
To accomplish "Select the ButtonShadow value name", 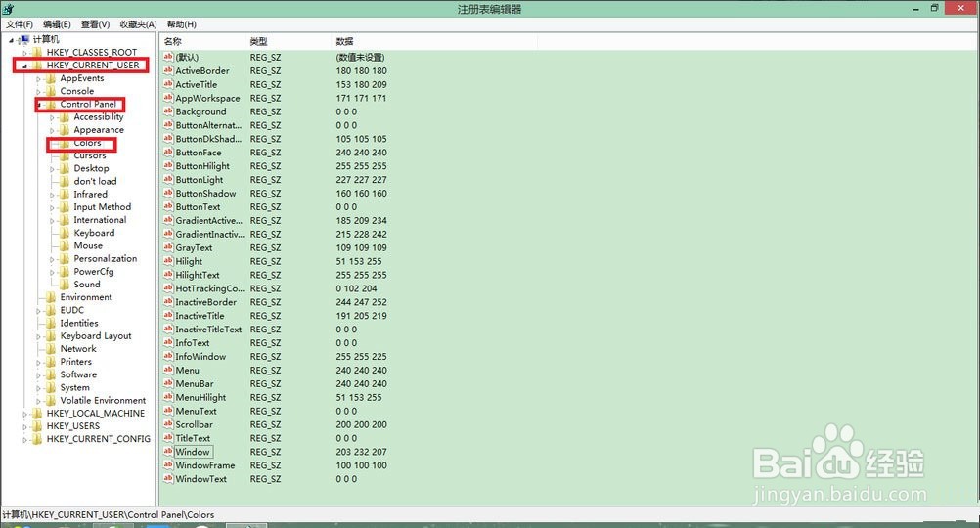I will (205, 193).
